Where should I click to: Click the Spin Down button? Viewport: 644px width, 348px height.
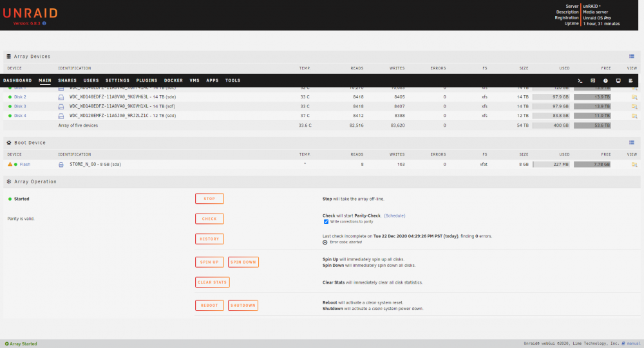pos(243,262)
